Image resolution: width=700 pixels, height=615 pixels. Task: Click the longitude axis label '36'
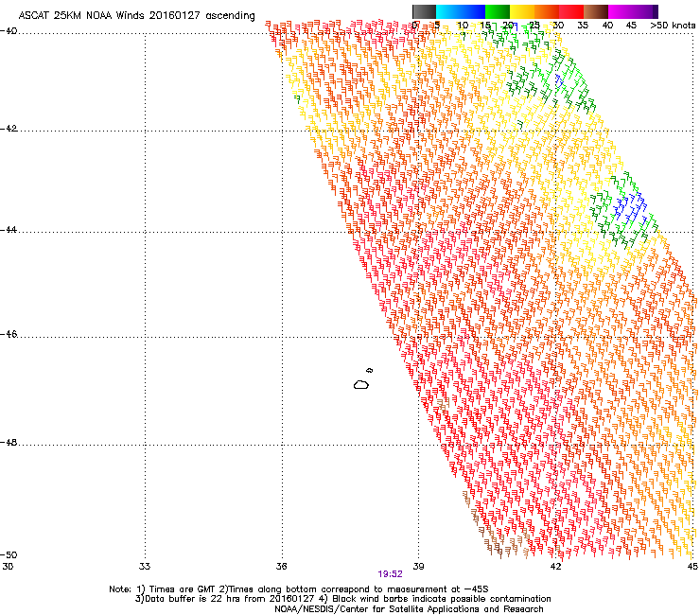pyautogui.click(x=281, y=567)
